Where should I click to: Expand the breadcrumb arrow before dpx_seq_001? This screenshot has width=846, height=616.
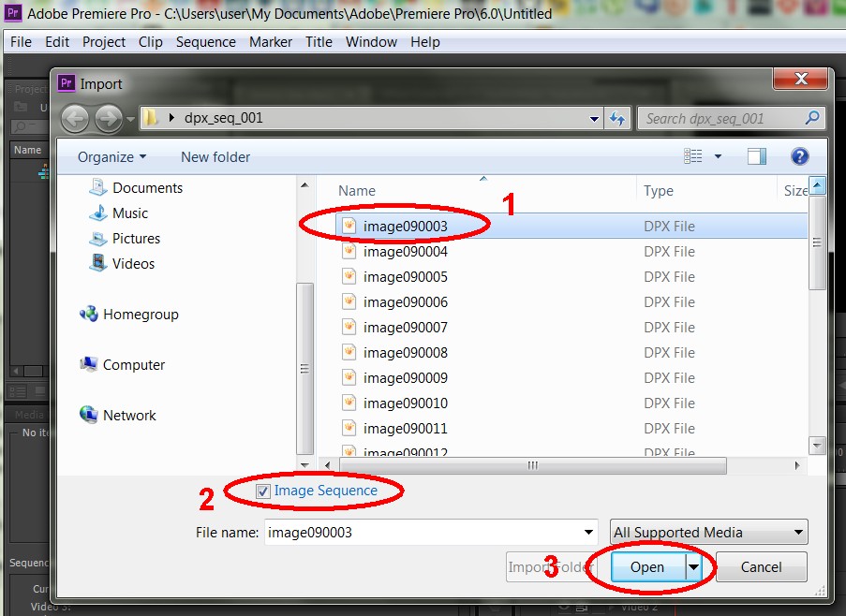[171, 117]
